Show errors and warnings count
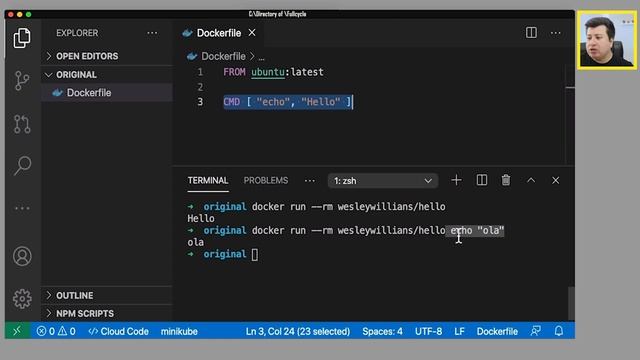 56,331
